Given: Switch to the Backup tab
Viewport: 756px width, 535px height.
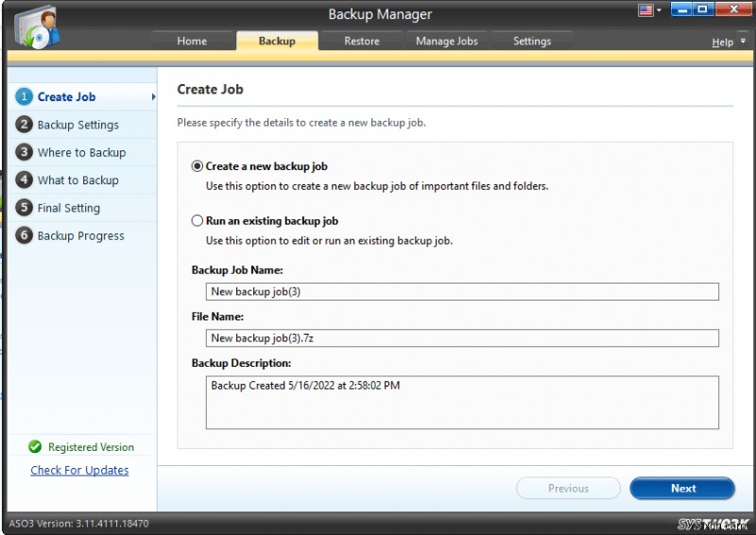Looking at the screenshot, I should [x=277, y=41].
